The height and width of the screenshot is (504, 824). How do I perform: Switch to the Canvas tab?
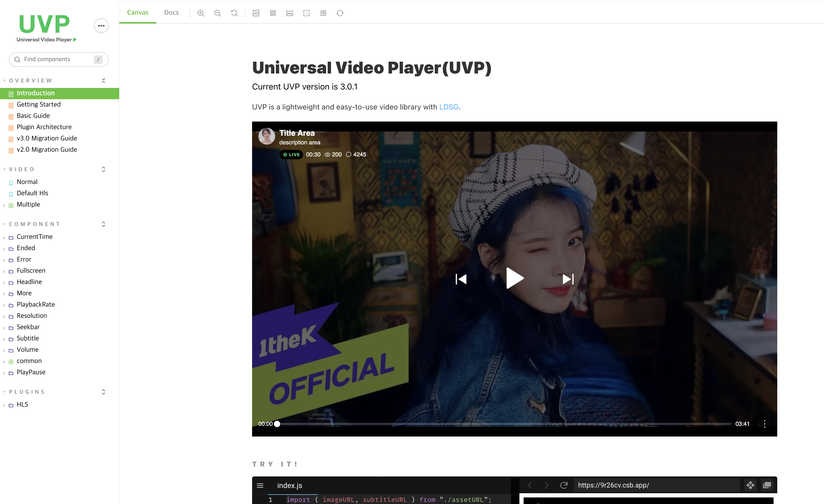[137, 12]
